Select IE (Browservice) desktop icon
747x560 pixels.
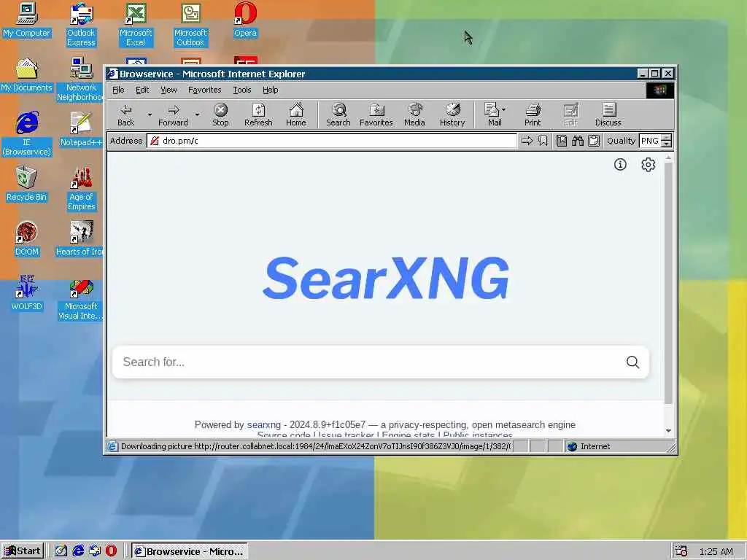[27, 134]
